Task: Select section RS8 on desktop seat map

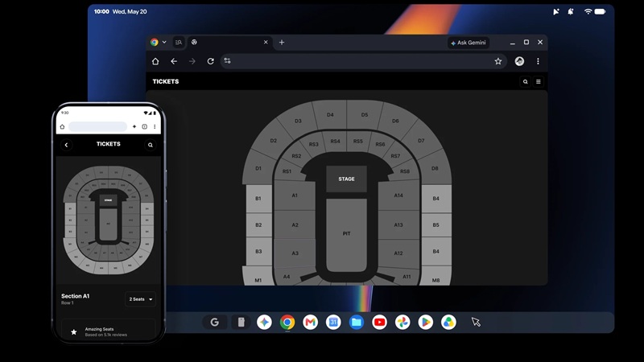Action: pos(405,171)
